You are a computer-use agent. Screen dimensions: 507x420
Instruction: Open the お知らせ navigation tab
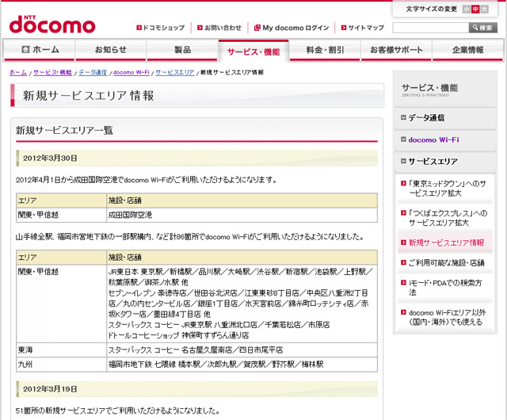(x=111, y=50)
